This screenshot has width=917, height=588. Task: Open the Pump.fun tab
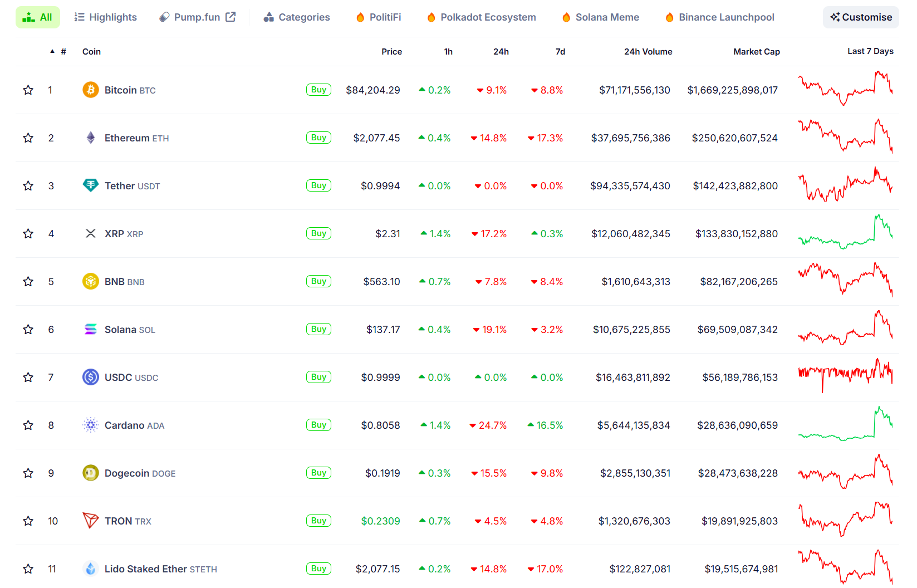tap(198, 17)
